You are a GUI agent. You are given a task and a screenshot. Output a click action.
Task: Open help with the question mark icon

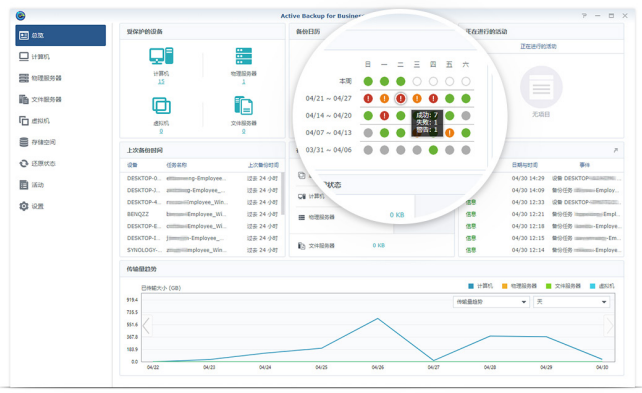[584, 16]
